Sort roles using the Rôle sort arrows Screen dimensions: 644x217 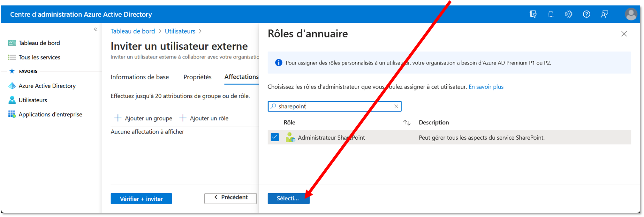[407, 123]
